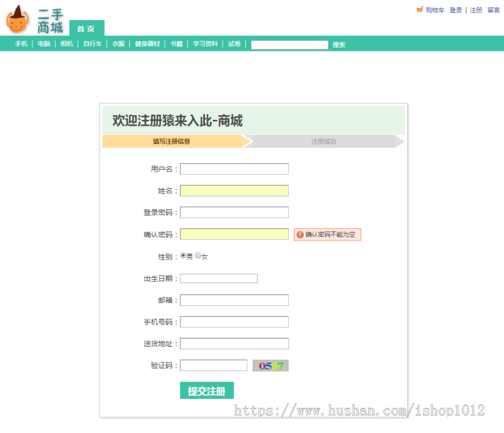The height and width of the screenshot is (433, 504).
Task: Click the 注册 register link
Action: 476,10
